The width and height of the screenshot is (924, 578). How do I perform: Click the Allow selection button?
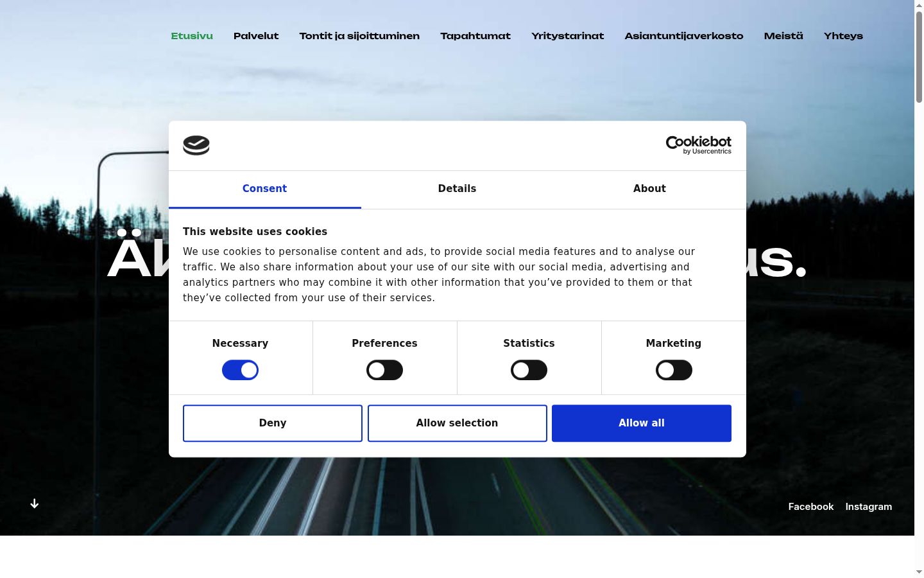(x=457, y=423)
